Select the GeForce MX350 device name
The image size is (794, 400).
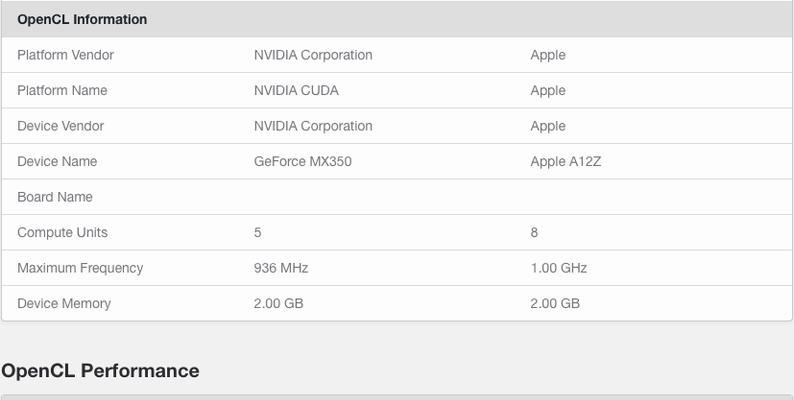[x=303, y=161]
